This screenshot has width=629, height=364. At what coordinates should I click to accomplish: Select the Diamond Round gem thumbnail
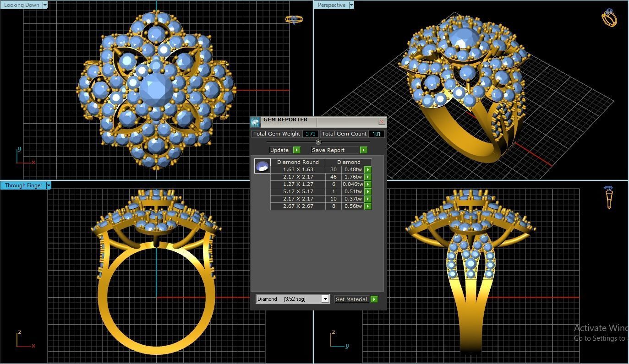[x=263, y=166]
